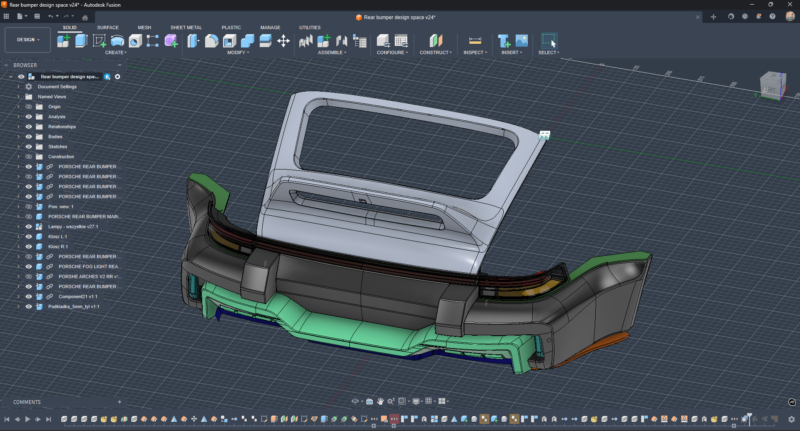
Task: Click the Fillet tool in Modify group
Action: click(x=211, y=40)
